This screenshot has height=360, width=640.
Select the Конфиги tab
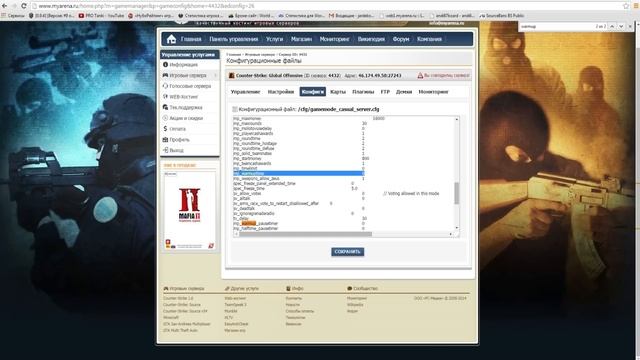click(x=313, y=92)
